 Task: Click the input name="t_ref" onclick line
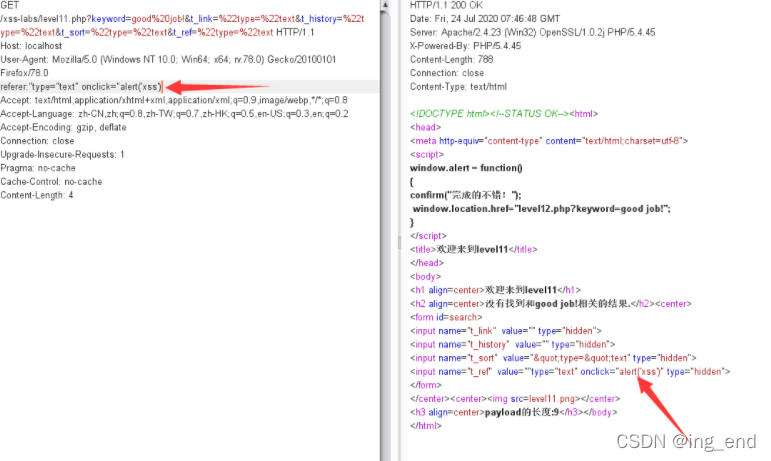click(570, 372)
